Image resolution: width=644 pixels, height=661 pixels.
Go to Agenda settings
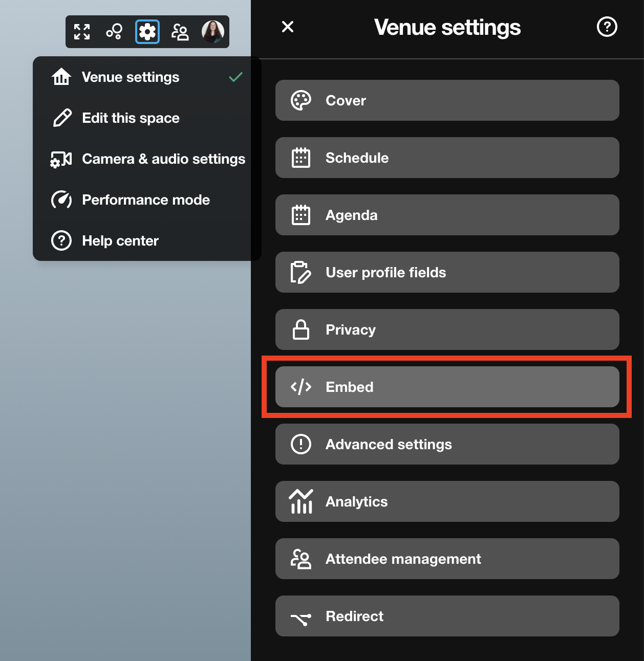coord(447,215)
